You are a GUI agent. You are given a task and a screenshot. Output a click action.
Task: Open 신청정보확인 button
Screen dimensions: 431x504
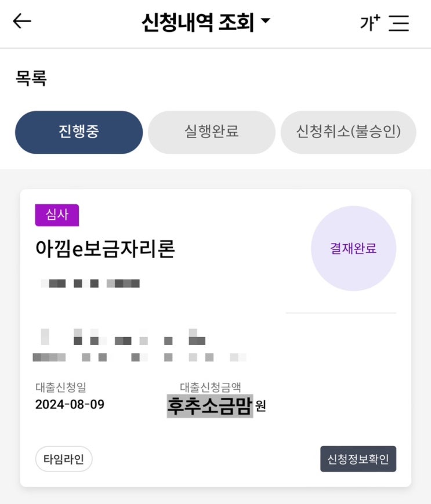point(358,459)
